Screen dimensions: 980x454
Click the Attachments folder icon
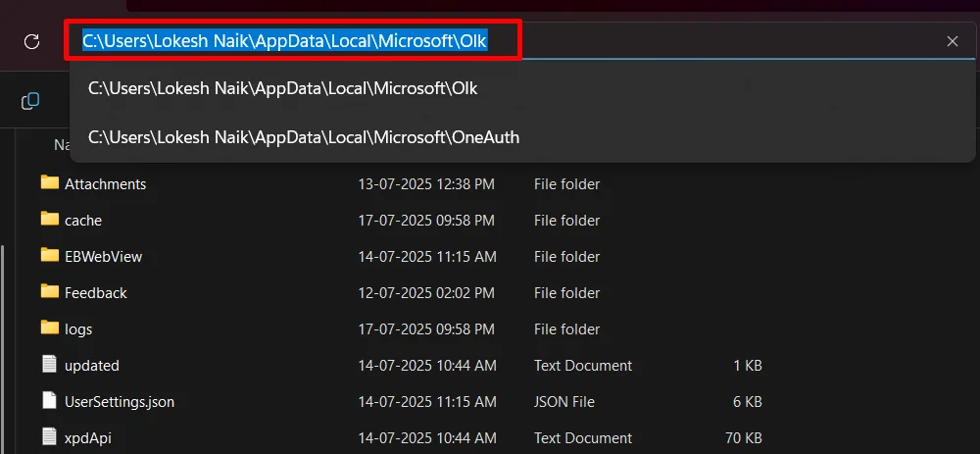point(49,182)
